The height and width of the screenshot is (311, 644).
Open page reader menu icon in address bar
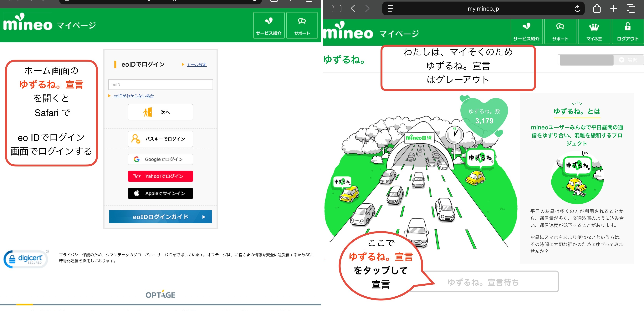click(390, 9)
